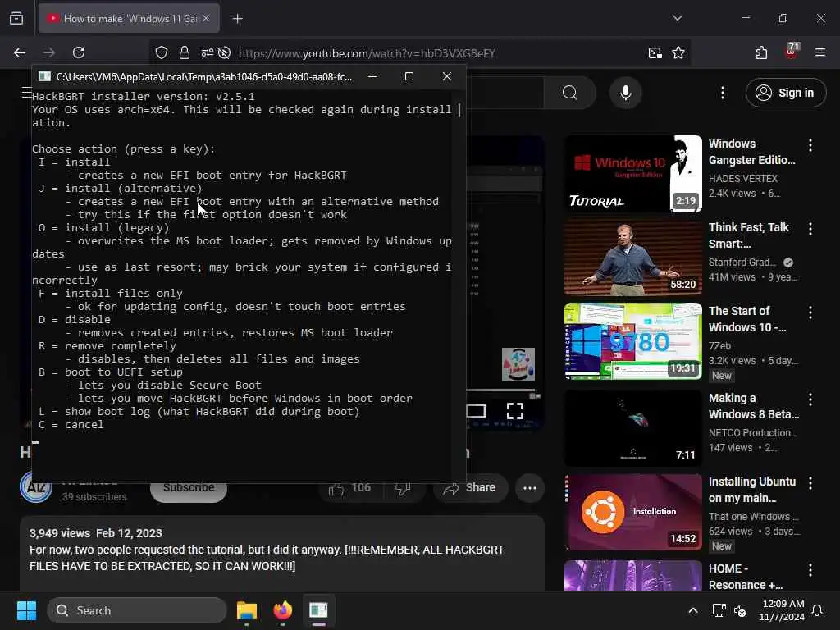Enter fullscreen in the video player
This screenshot has height=630, width=840.
515,411
